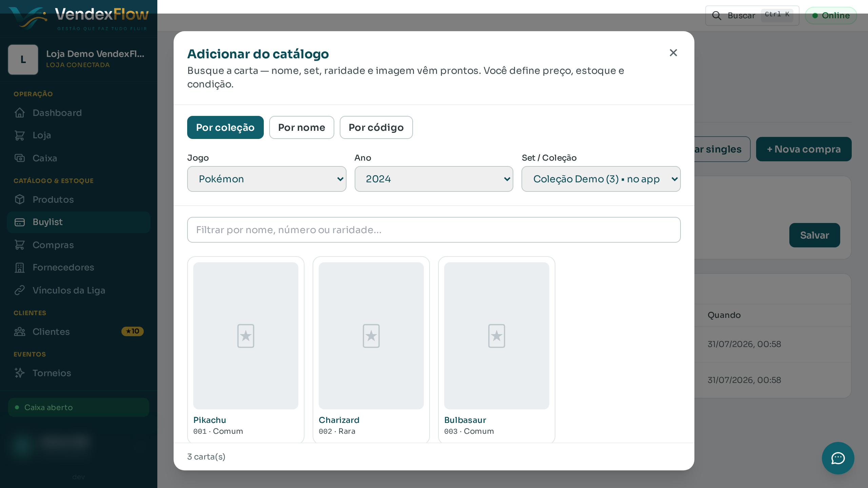Click the Online status pill
This screenshot has width=868, height=488.
coord(831,16)
